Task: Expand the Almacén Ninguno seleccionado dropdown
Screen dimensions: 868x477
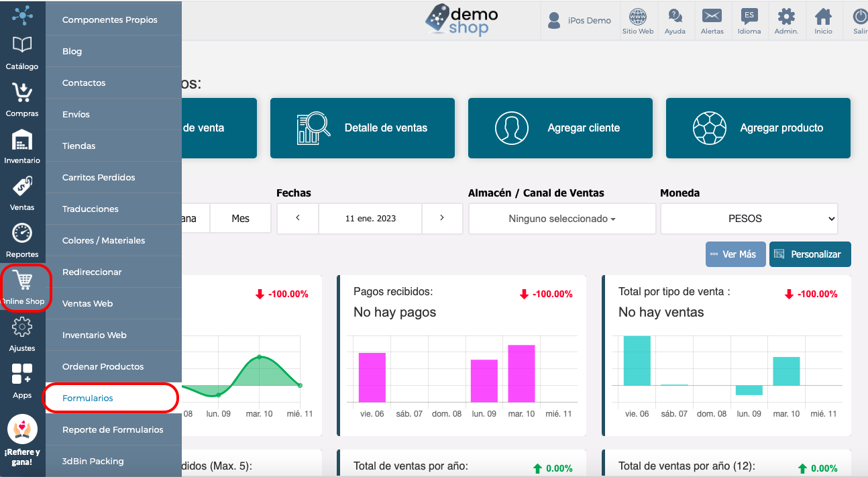Action: point(562,219)
